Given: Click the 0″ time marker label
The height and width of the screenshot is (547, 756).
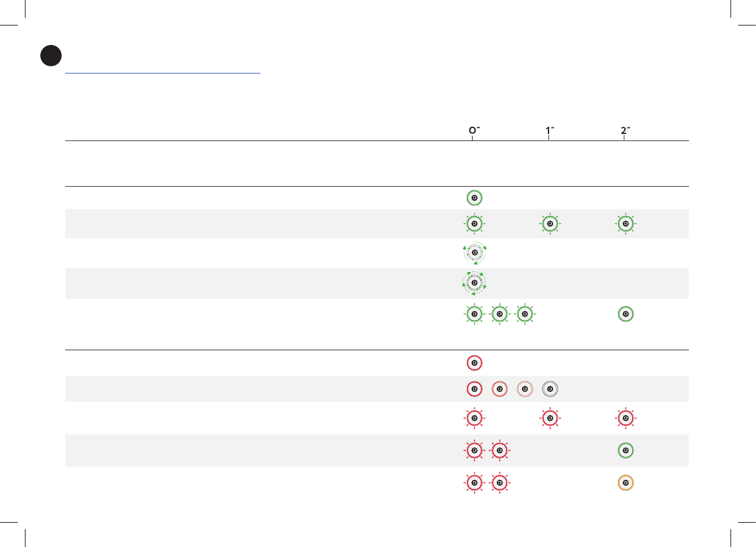Looking at the screenshot, I should pyautogui.click(x=471, y=131).
